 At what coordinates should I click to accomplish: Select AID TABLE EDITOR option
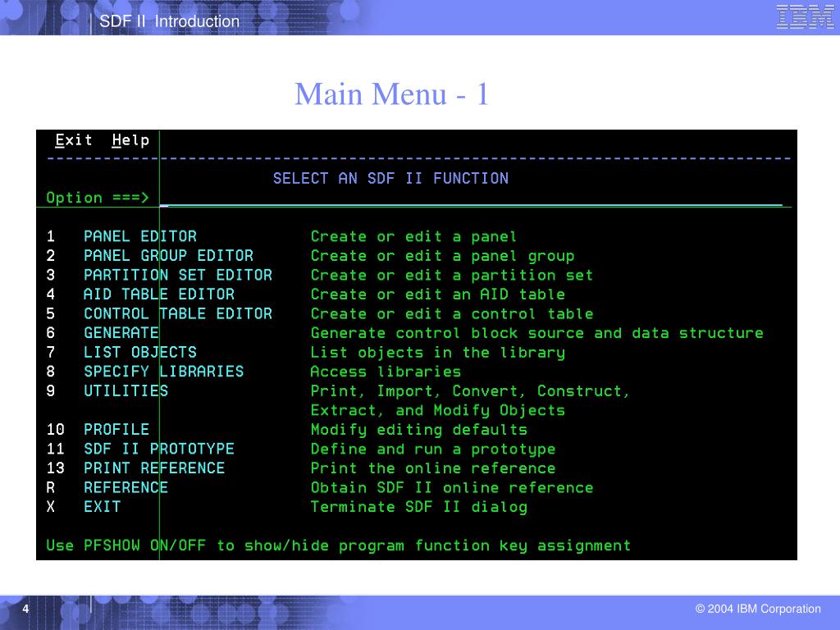(x=159, y=294)
